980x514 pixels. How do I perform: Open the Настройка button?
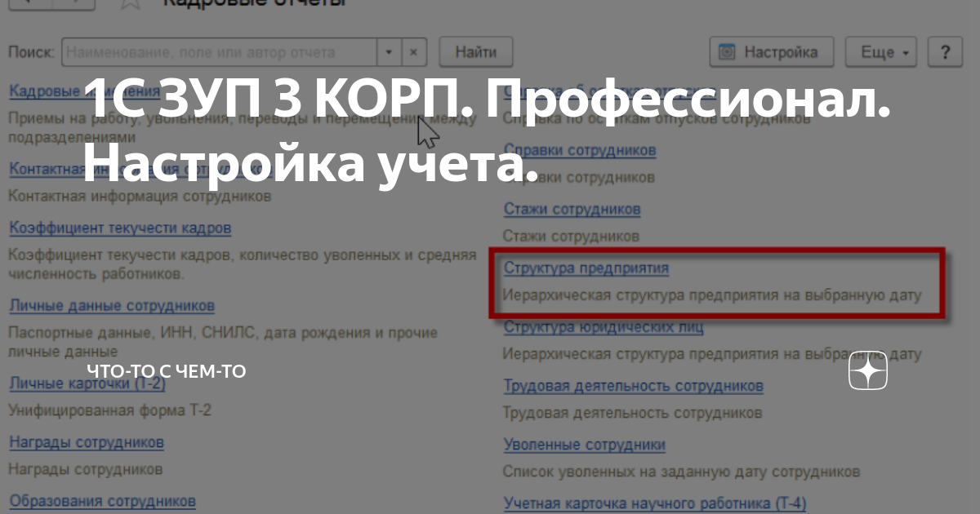pos(771,52)
